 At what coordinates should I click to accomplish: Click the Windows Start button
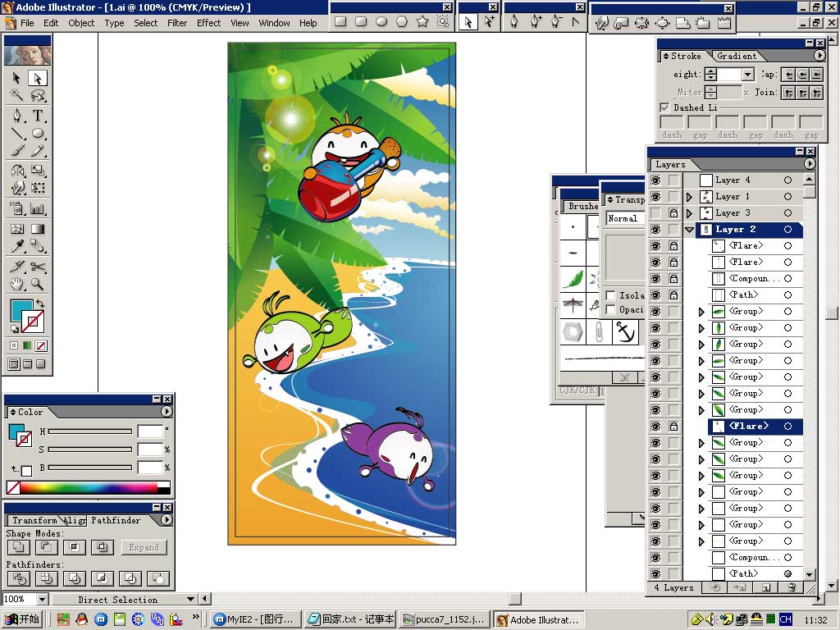click(22, 619)
